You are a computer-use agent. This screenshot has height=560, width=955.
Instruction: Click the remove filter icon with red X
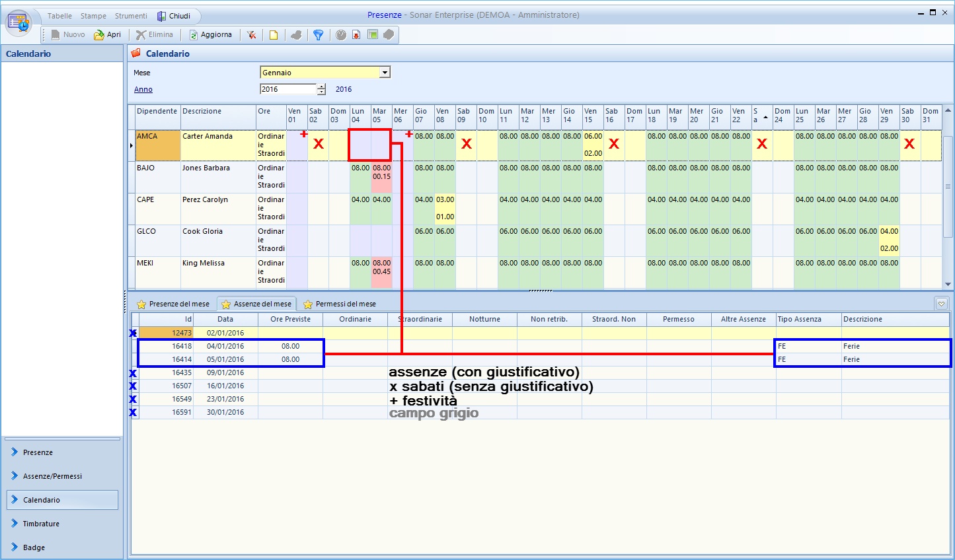[252, 35]
